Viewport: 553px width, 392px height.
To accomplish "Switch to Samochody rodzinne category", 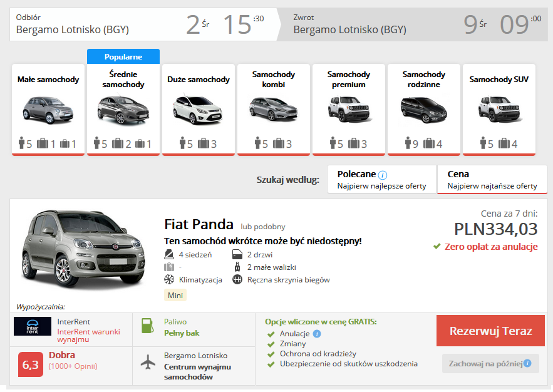I will 423,110.
